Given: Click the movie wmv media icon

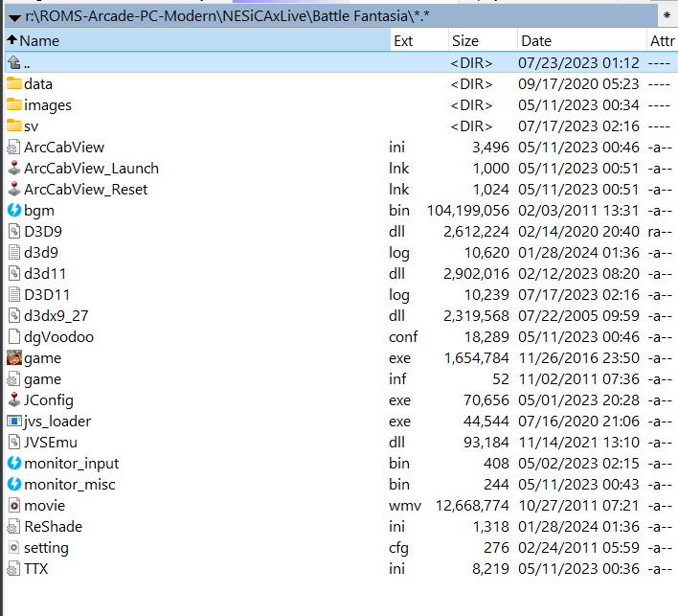Looking at the screenshot, I should coord(14,505).
